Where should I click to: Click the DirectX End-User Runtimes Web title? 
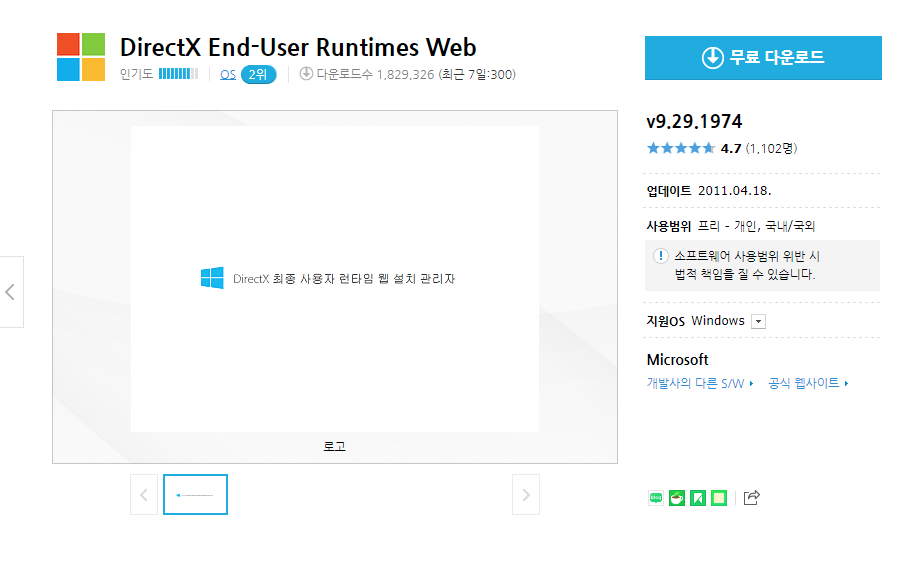[x=298, y=48]
